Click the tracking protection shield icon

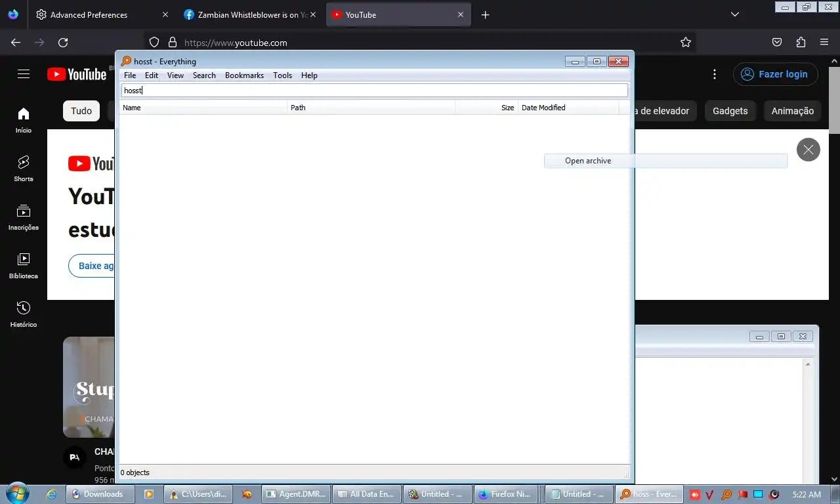(154, 43)
